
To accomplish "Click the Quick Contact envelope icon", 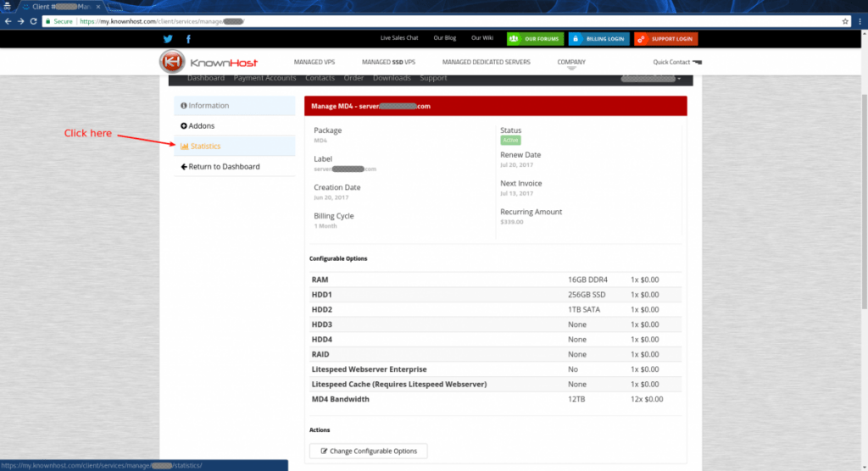I will tap(698, 62).
